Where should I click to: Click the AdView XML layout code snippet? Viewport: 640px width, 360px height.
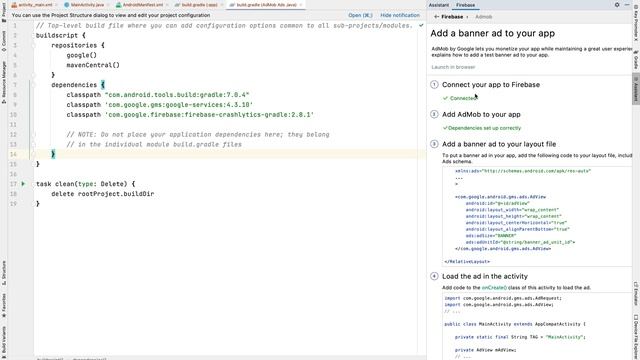(537, 216)
